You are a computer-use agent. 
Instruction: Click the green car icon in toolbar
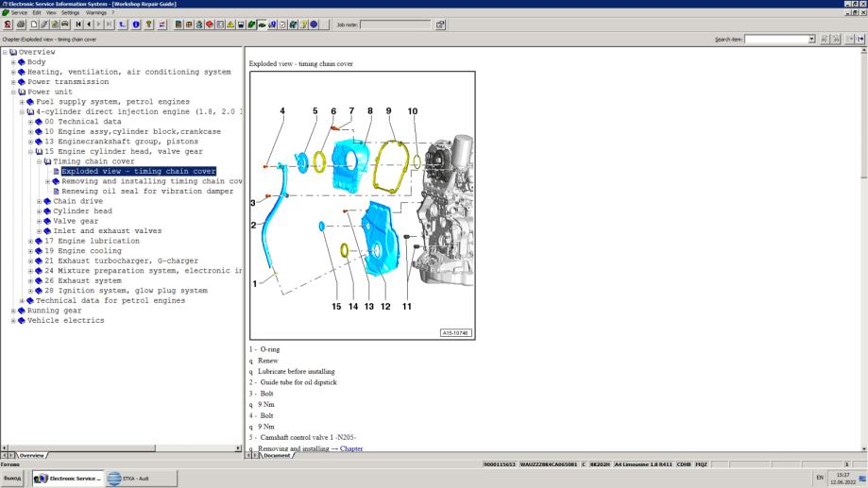pos(261,25)
